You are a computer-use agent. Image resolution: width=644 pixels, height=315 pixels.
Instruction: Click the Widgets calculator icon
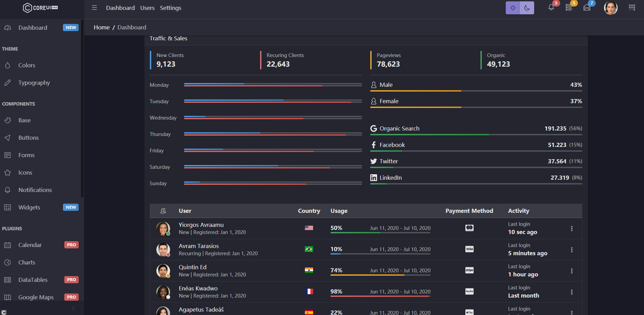(x=8, y=207)
